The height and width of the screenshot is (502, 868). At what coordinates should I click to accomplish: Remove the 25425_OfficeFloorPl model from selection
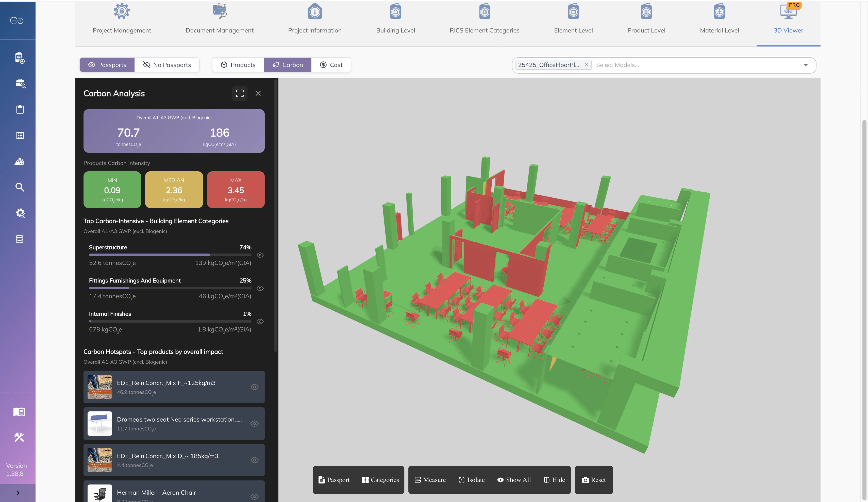(587, 65)
